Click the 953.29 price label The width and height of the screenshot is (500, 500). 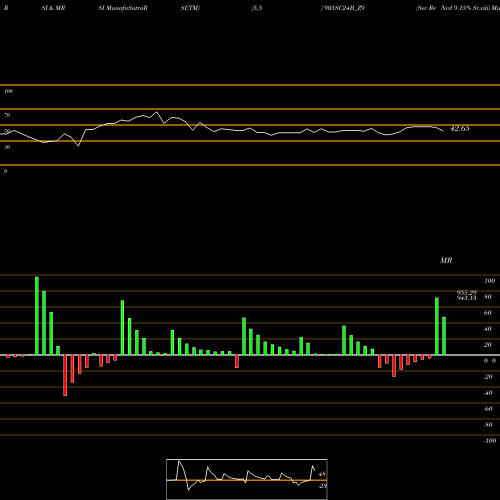coord(467,292)
